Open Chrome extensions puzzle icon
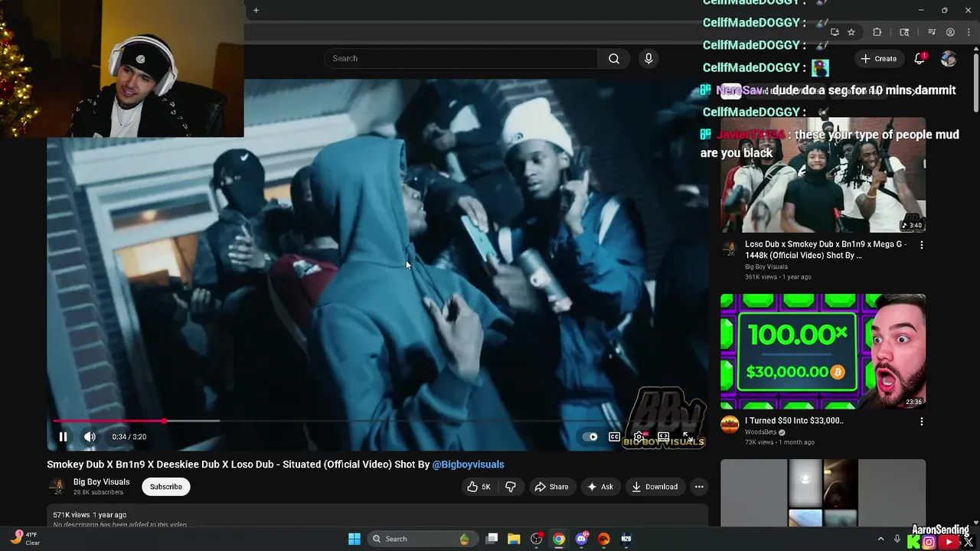This screenshot has width=980, height=551. 877,32
